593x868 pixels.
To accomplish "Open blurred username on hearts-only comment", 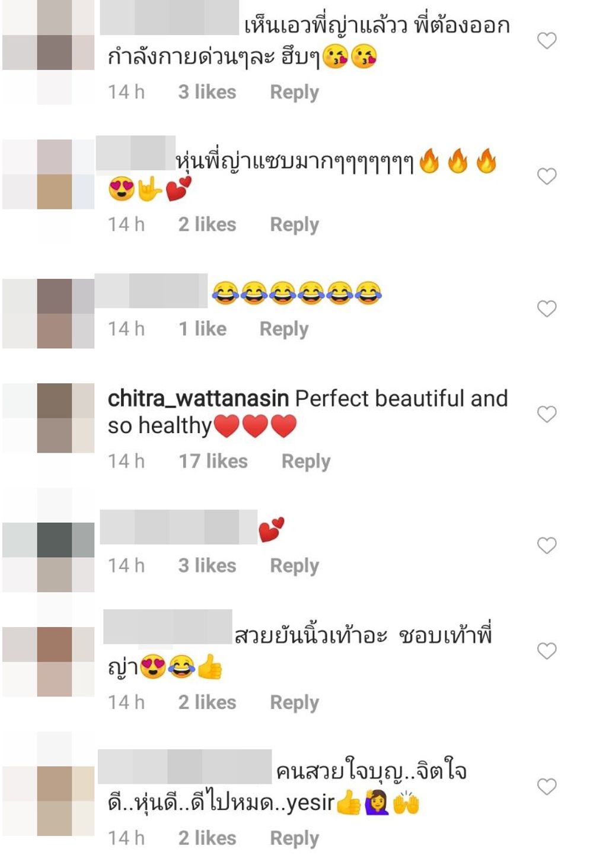I will (x=178, y=527).
